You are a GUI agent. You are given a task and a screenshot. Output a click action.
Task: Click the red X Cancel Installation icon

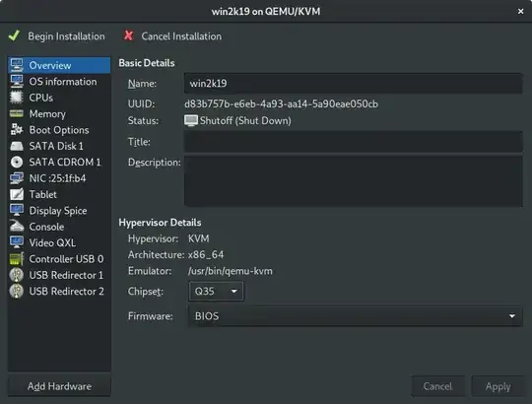[x=129, y=35]
